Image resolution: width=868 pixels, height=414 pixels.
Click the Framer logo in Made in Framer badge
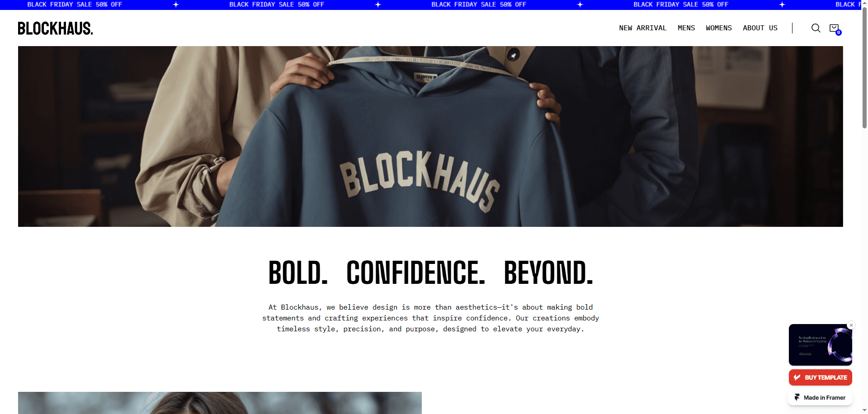point(797,397)
